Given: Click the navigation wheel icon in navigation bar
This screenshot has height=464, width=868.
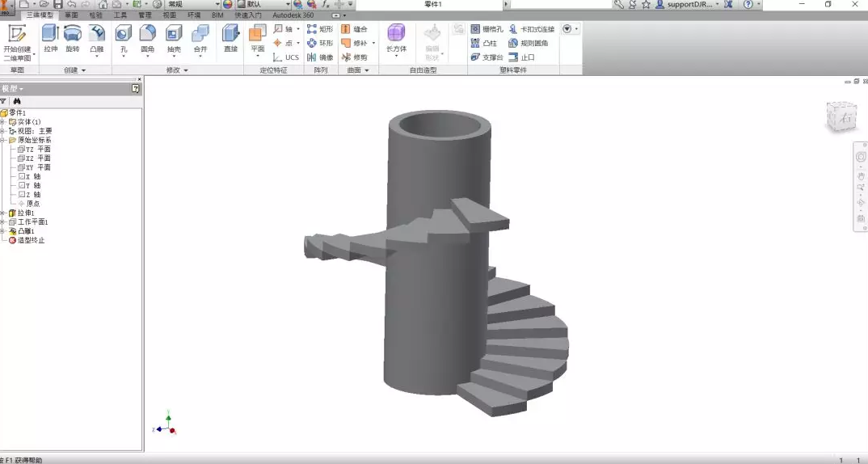Looking at the screenshot, I should point(861,158).
